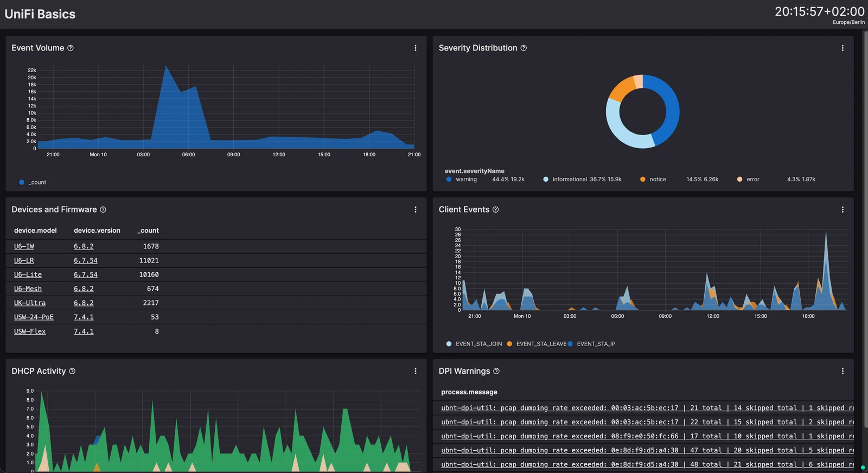Click the warning severity legend swatch

[449, 179]
